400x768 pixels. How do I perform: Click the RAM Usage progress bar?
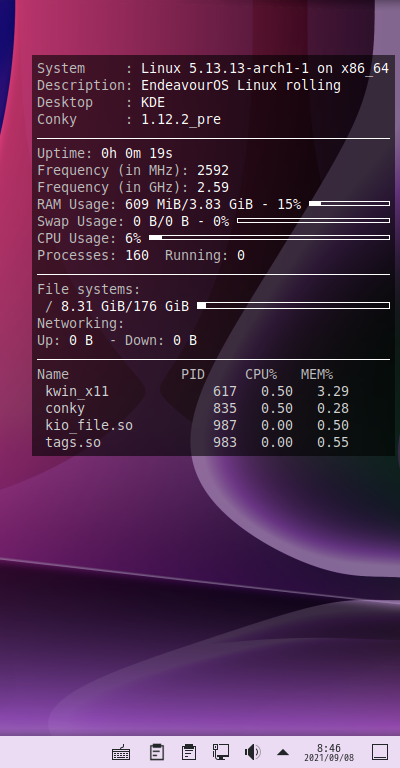(x=350, y=203)
